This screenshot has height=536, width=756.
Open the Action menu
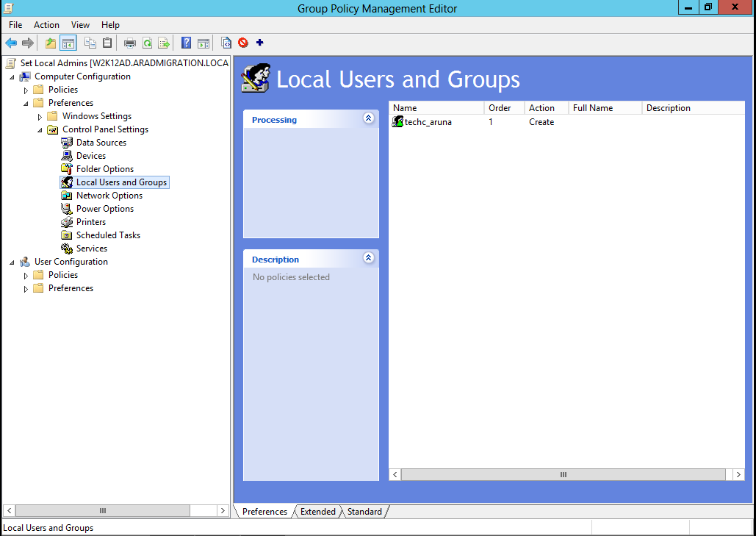(46, 24)
